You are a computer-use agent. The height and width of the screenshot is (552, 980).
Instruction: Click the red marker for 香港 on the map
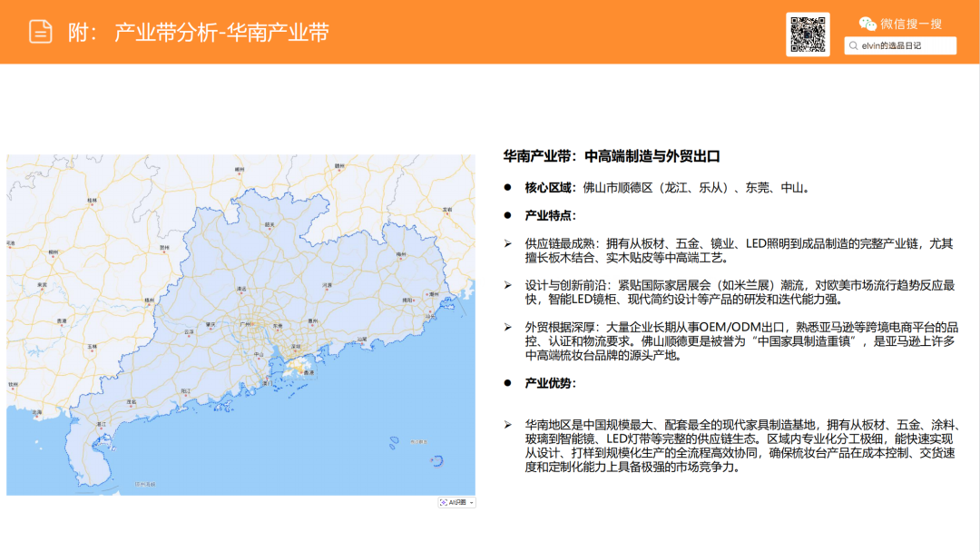point(301,371)
